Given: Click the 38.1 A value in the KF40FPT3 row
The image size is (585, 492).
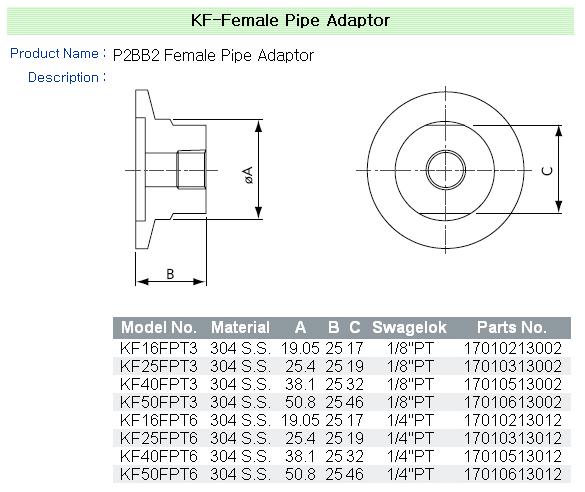Looking at the screenshot, I should click(300, 384).
